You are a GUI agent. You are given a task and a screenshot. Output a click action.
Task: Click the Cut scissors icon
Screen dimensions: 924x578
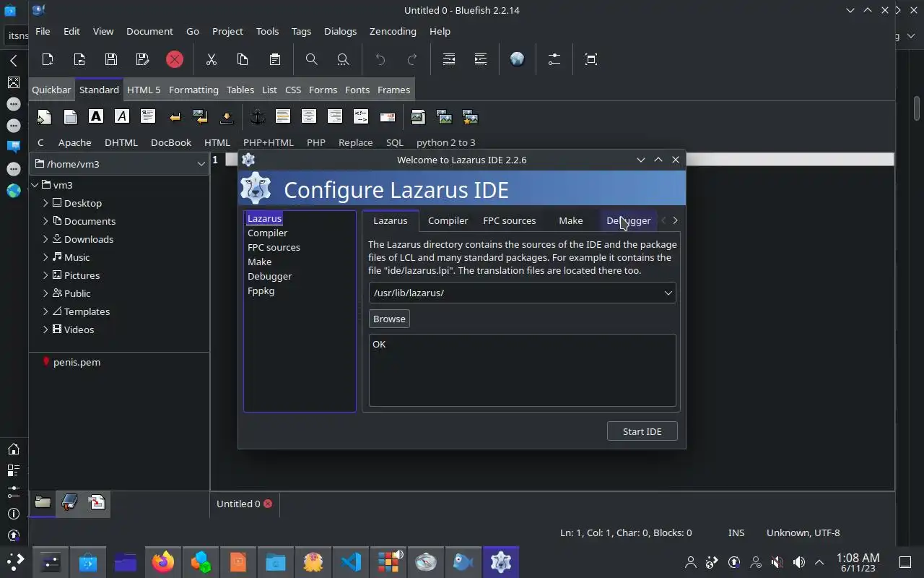(x=212, y=59)
